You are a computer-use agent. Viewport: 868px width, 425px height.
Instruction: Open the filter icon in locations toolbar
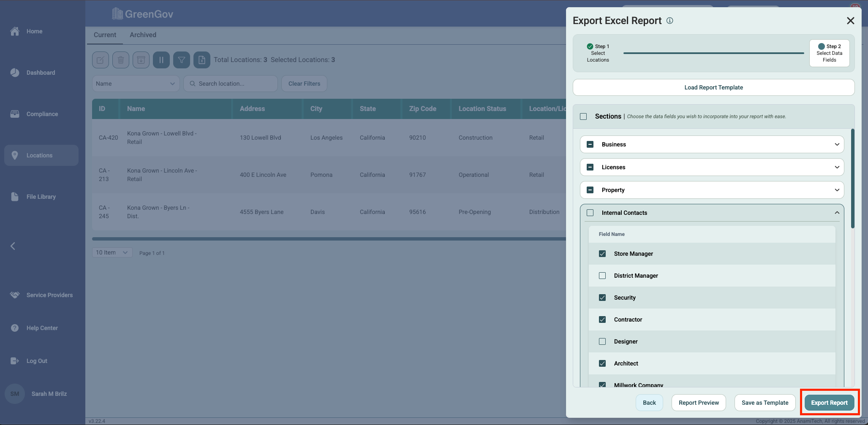182,60
